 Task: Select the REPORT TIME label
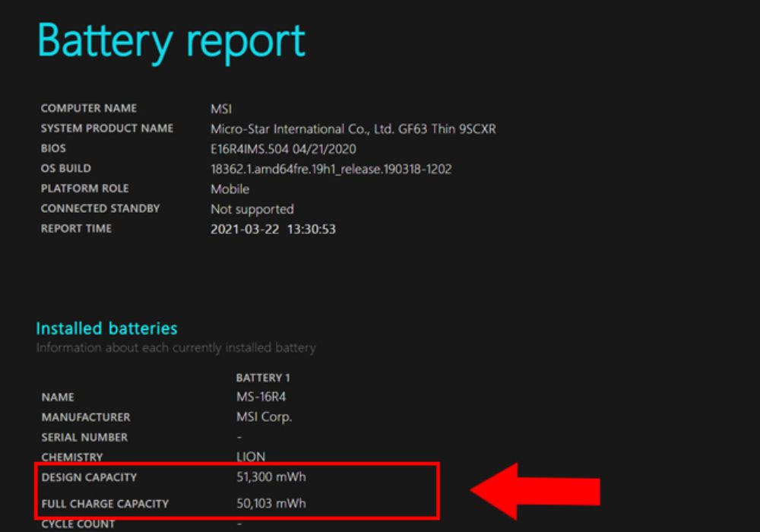(x=76, y=228)
